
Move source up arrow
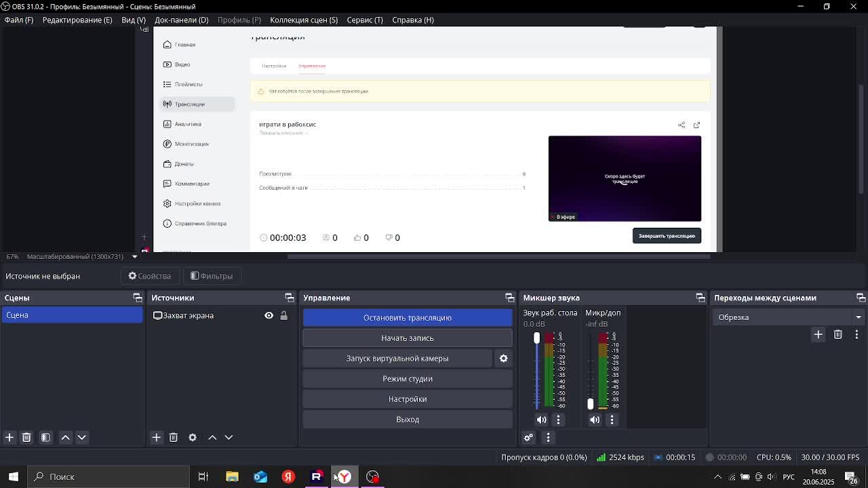(212, 438)
